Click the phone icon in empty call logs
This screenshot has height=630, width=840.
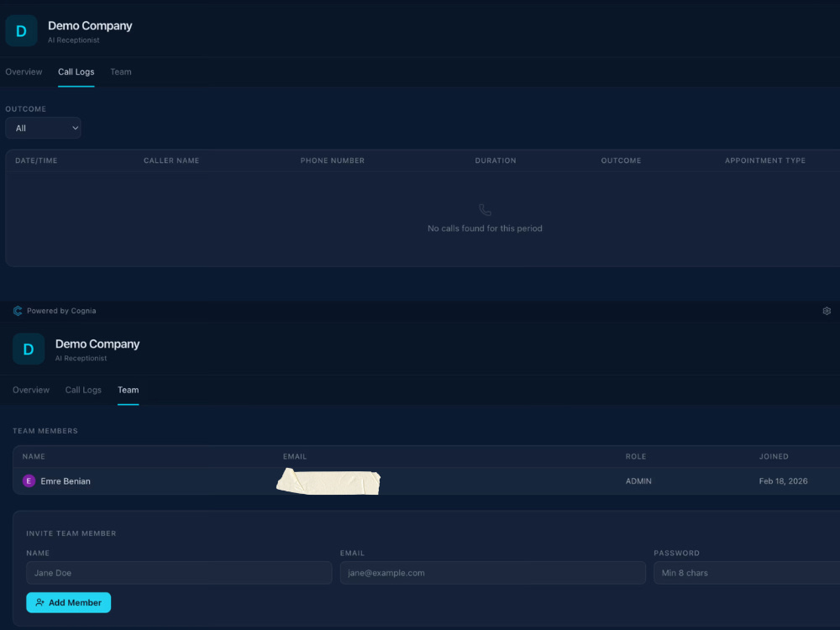click(x=485, y=209)
